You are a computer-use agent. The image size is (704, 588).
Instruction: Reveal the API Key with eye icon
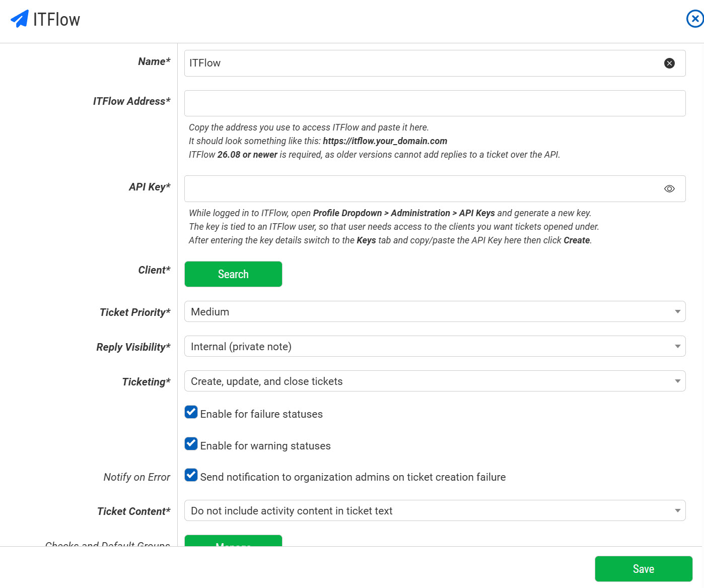(669, 188)
